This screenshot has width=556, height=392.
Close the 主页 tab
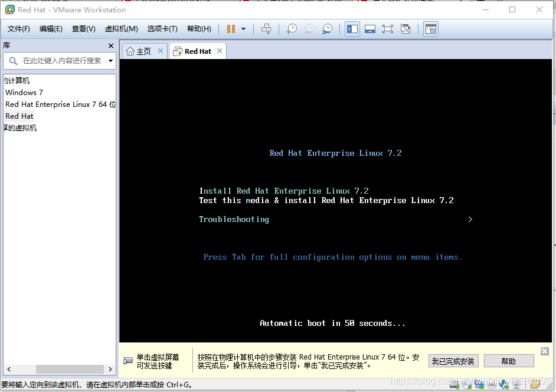pyautogui.click(x=161, y=51)
